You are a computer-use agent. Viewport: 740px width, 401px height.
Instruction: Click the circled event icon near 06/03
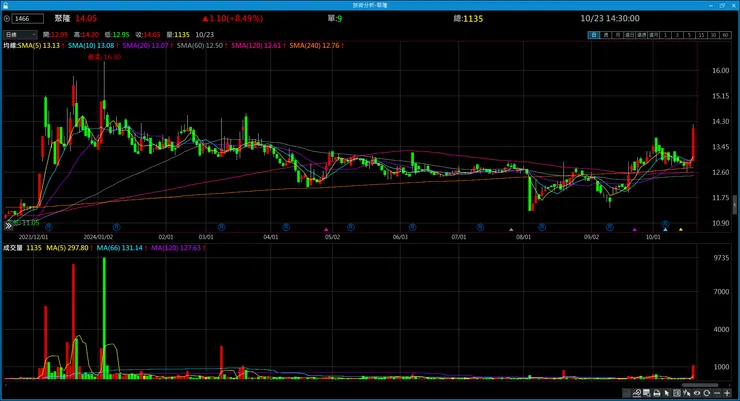pos(412,227)
